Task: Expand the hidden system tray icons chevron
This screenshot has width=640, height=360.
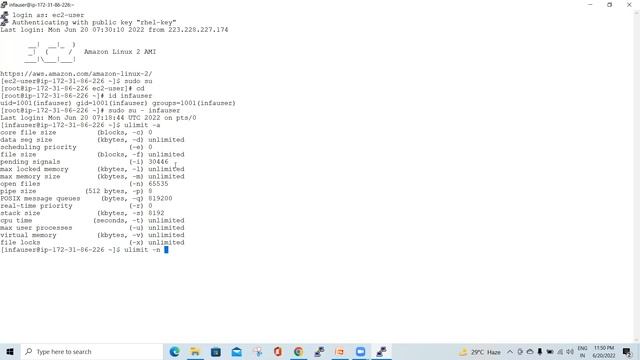Action: 510,352
